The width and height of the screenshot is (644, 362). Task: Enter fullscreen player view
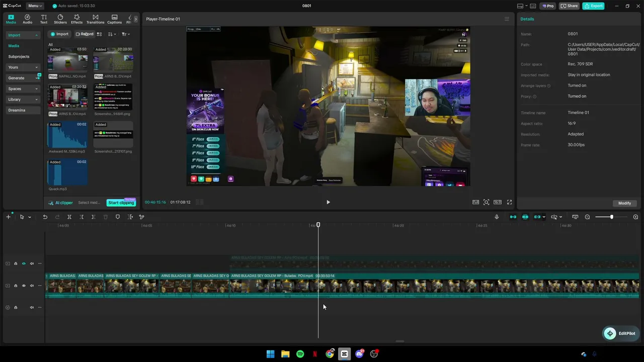[x=509, y=202]
